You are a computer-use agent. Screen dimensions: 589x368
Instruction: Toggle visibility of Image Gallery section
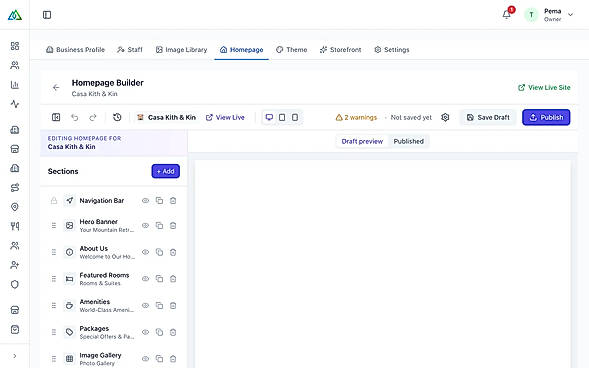click(145, 359)
